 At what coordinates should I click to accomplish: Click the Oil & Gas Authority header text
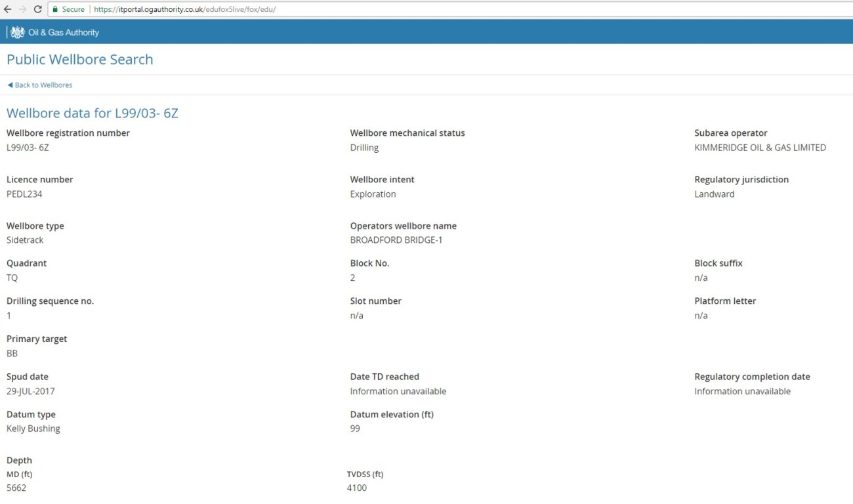(x=64, y=32)
